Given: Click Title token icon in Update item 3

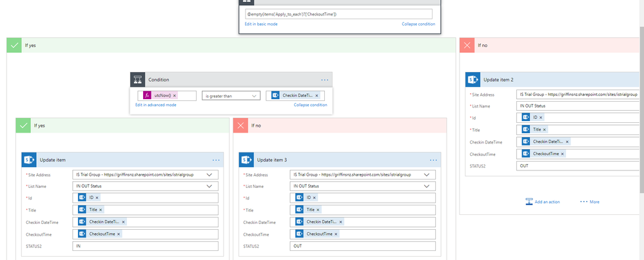Looking at the screenshot, I should click(x=299, y=210).
